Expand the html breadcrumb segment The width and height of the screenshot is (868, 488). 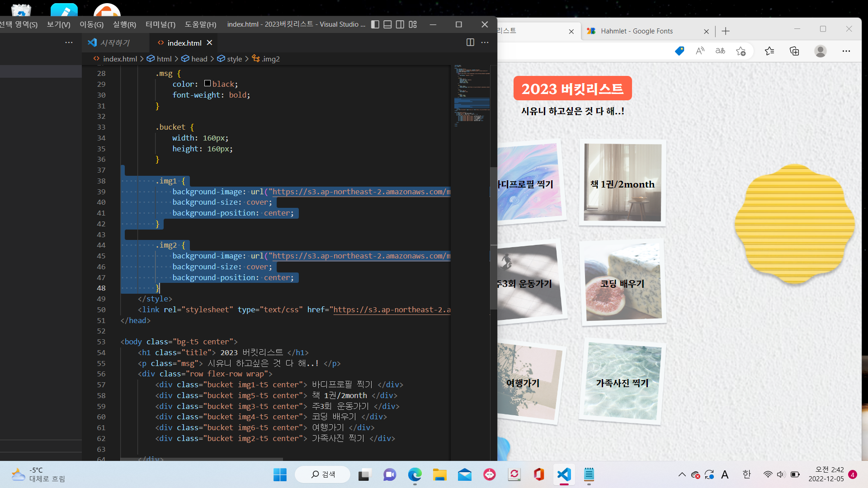pos(160,59)
